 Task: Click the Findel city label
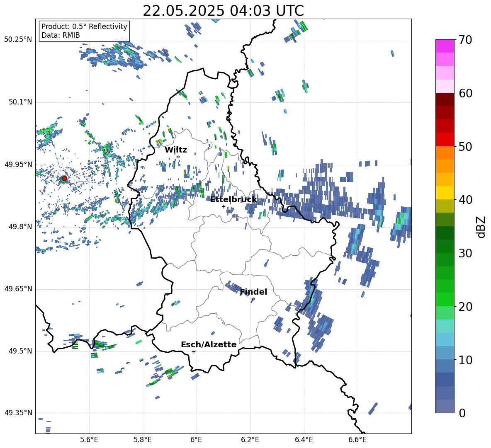[253, 292]
